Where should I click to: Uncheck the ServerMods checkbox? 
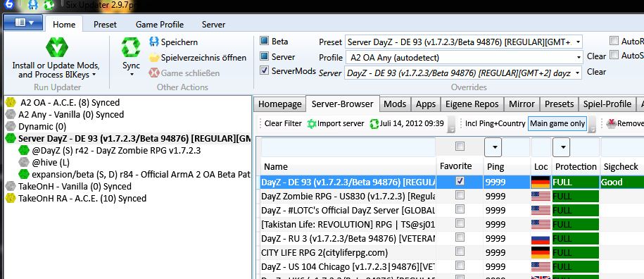click(264, 70)
